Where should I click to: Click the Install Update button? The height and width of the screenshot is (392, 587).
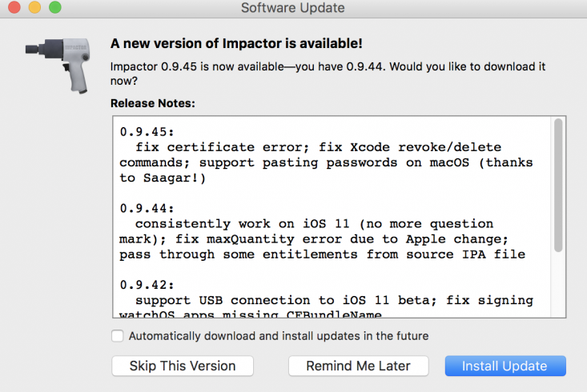tap(505, 366)
